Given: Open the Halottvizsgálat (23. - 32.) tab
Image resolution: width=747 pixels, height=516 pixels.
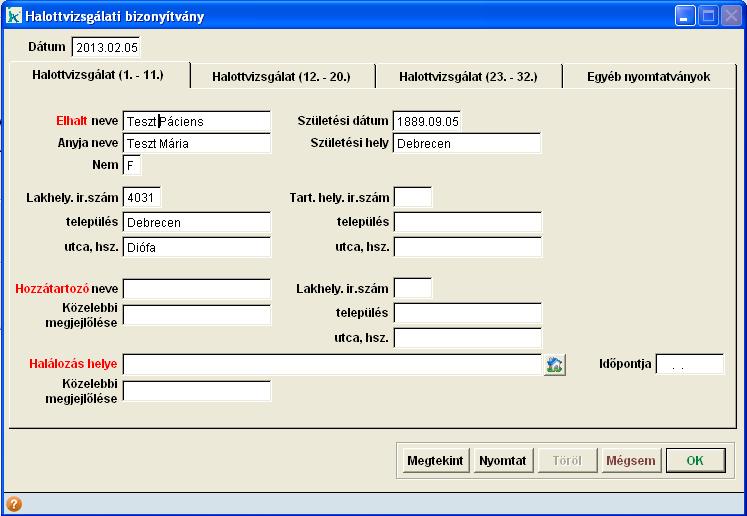Looking at the screenshot, I should point(468,76).
